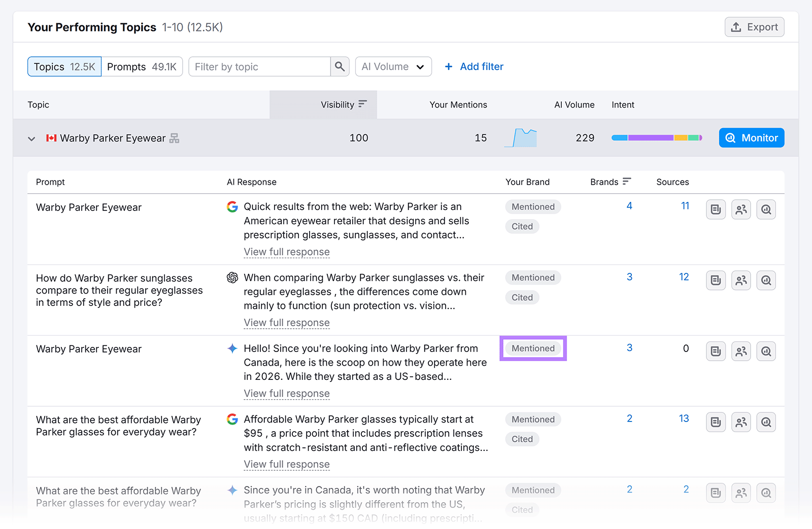Open brands people icon in 'Since you're in Canada' row
This screenshot has height=529, width=812.
(x=741, y=492)
